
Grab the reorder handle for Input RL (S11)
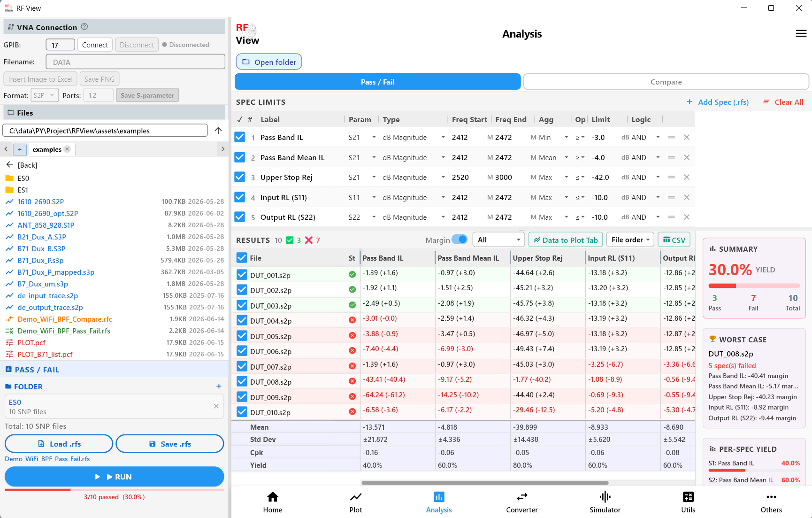[x=672, y=197]
